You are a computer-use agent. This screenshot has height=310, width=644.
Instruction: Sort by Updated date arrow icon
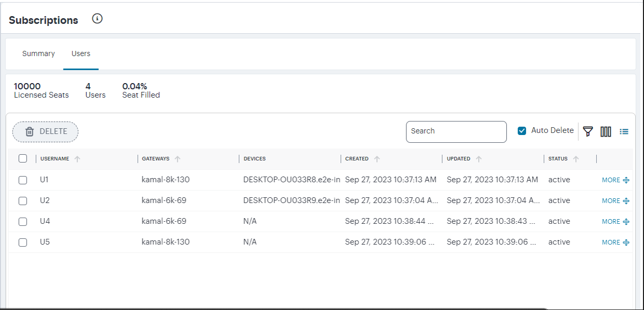479,159
